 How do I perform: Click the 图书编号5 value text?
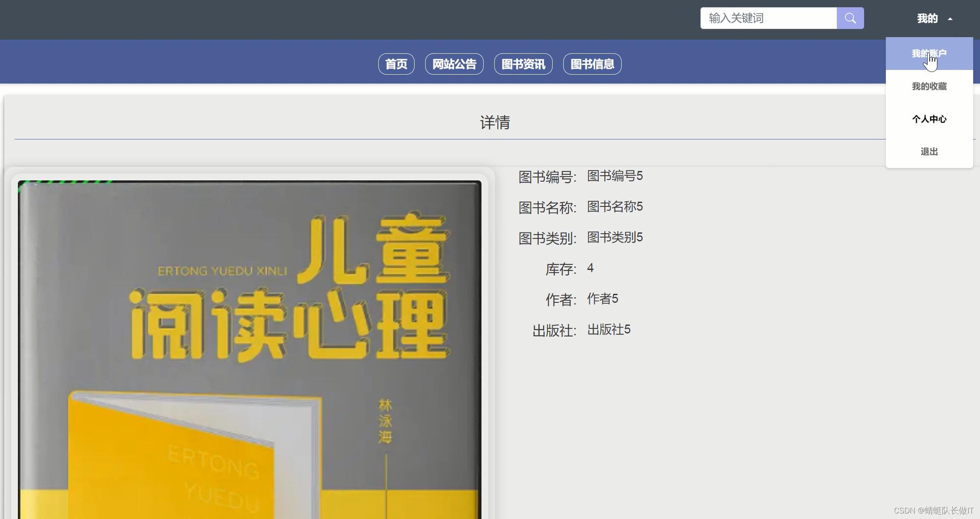coord(615,176)
